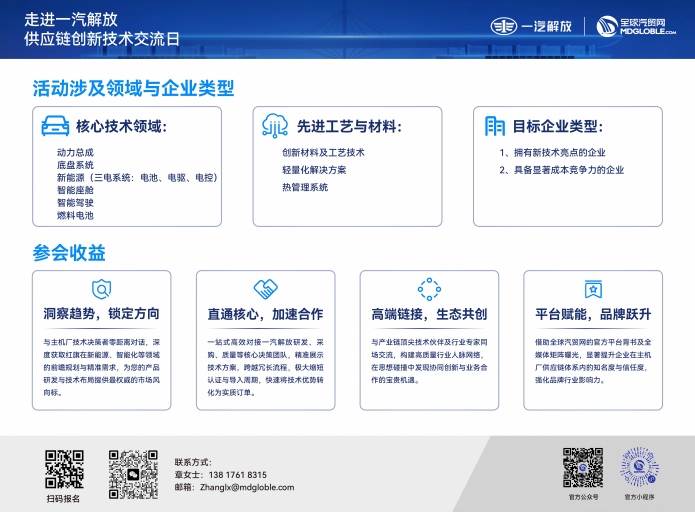Click the benefit title 高端链接，生态共创
Viewport: 695px width, 512px height.
429,314
